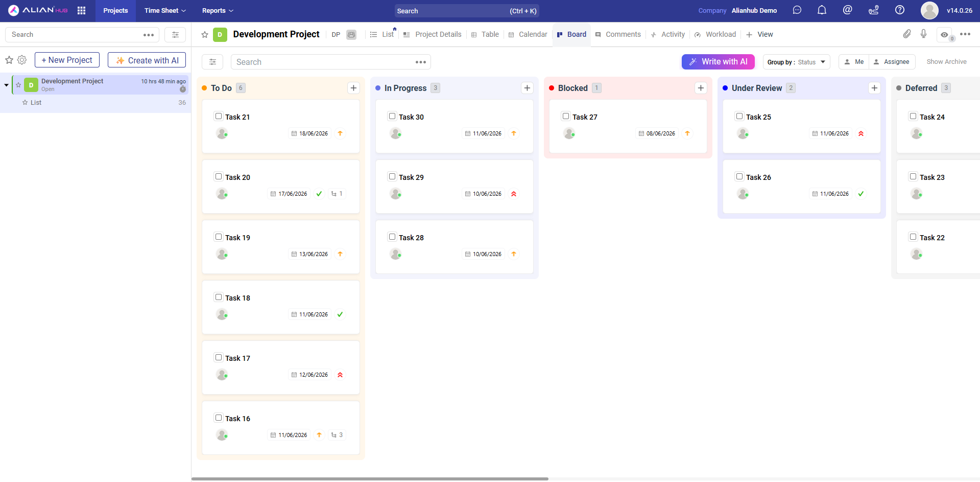Open sidebar settings gear icon
Image resolution: width=980 pixels, height=482 pixels.
coord(22,60)
